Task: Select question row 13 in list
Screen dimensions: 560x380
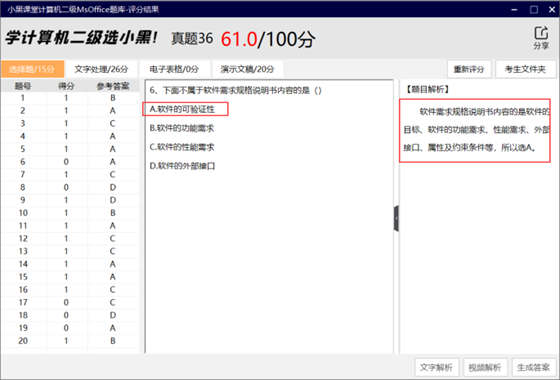Action: point(70,251)
